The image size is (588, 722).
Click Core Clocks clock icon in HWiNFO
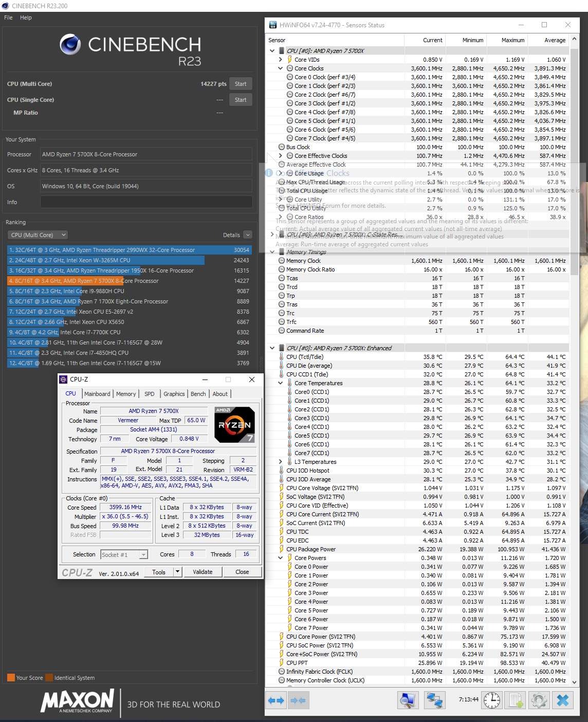(290, 68)
